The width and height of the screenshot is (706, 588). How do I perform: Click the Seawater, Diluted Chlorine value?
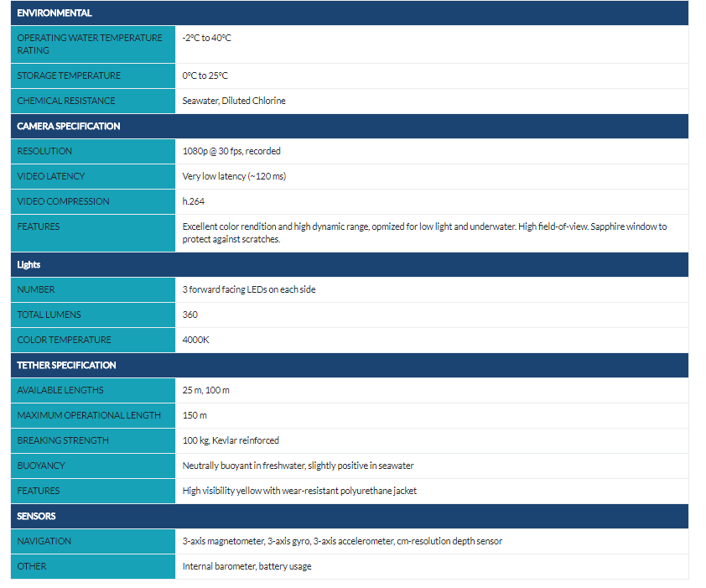(234, 101)
